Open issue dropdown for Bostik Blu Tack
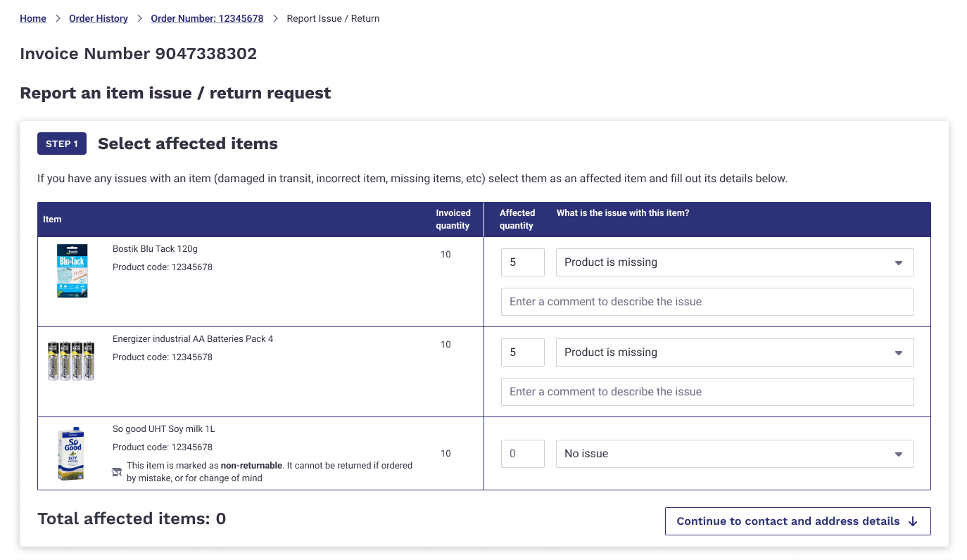This screenshot has width=967, height=560. tap(735, 262)
